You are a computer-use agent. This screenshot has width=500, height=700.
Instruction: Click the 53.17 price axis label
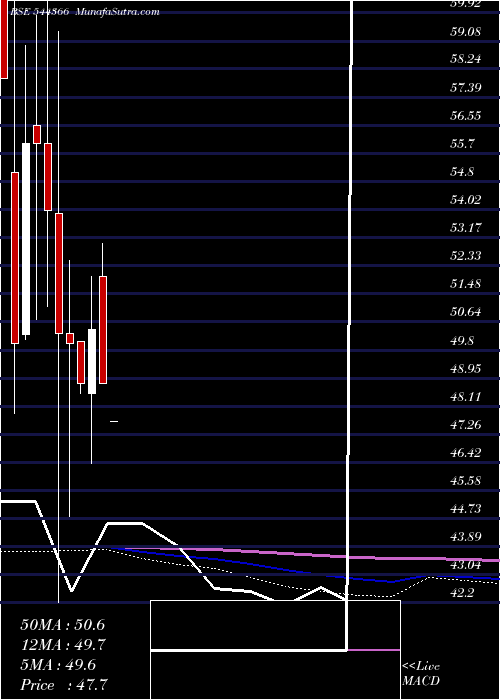(x=466, y=227)
